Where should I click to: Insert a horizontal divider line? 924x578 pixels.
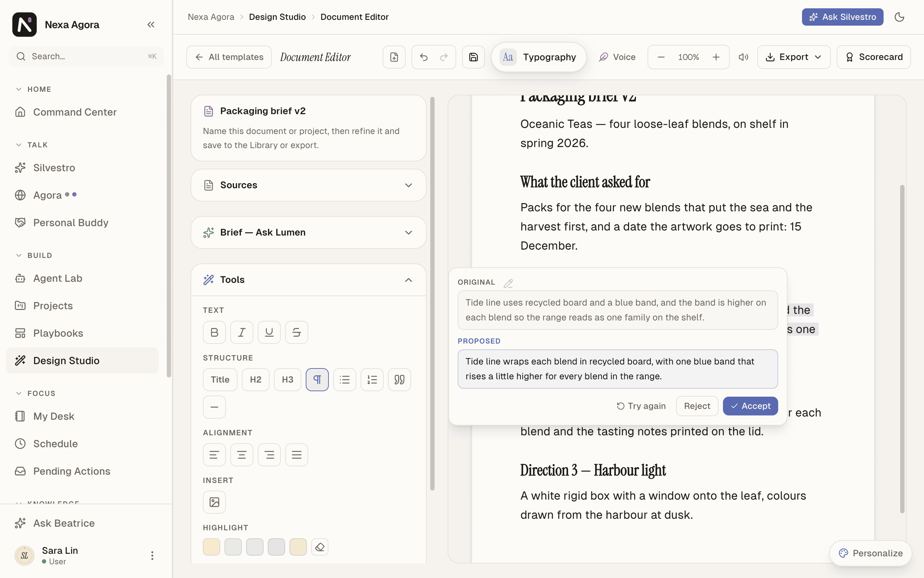[x=214, y=407]
